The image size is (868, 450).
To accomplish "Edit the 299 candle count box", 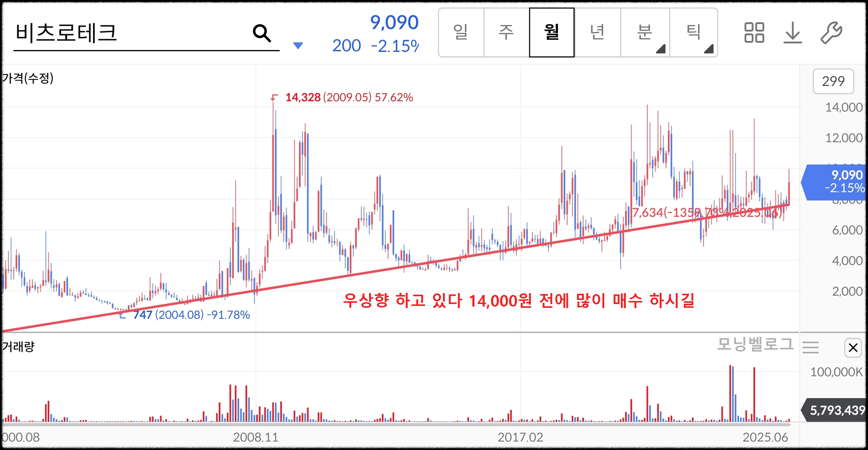I will [833, 81].
